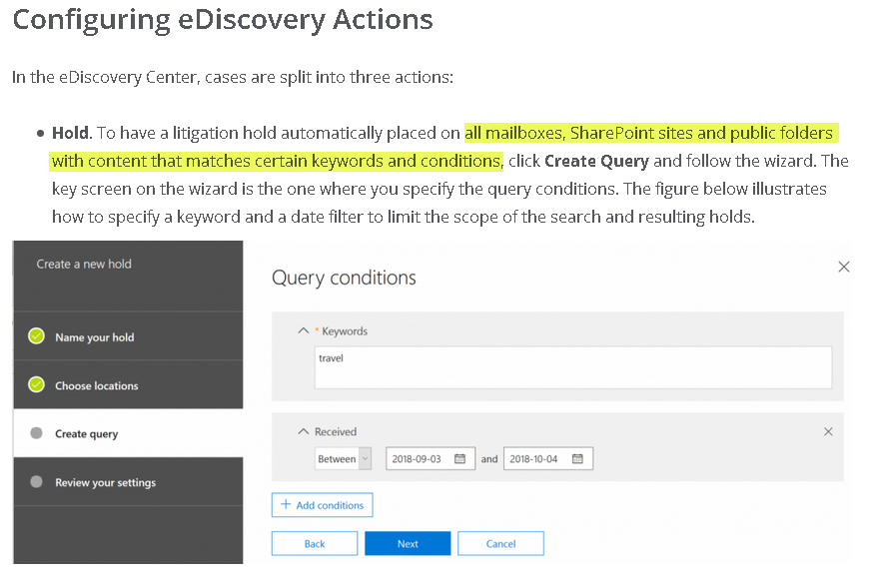Remove the Received condition
The width and height of the screenshot is (876, 588).
pyautogui.click(x=828, y=431)
